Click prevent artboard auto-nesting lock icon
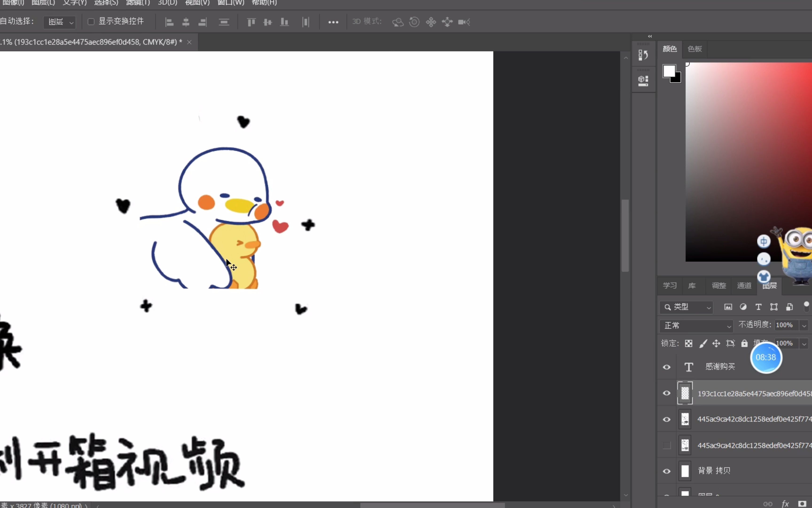The width and height of the screenshot is (812, 508). tap(730, 343)
